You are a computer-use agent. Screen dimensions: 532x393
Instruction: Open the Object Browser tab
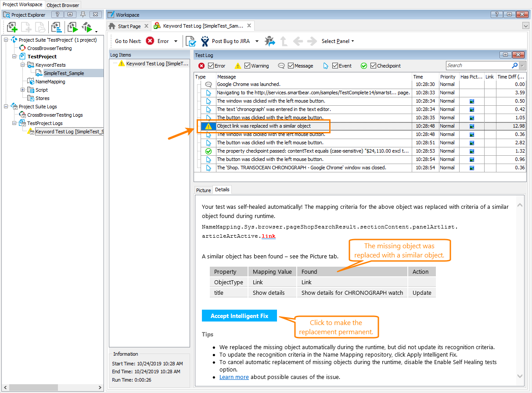coord(62,5)
